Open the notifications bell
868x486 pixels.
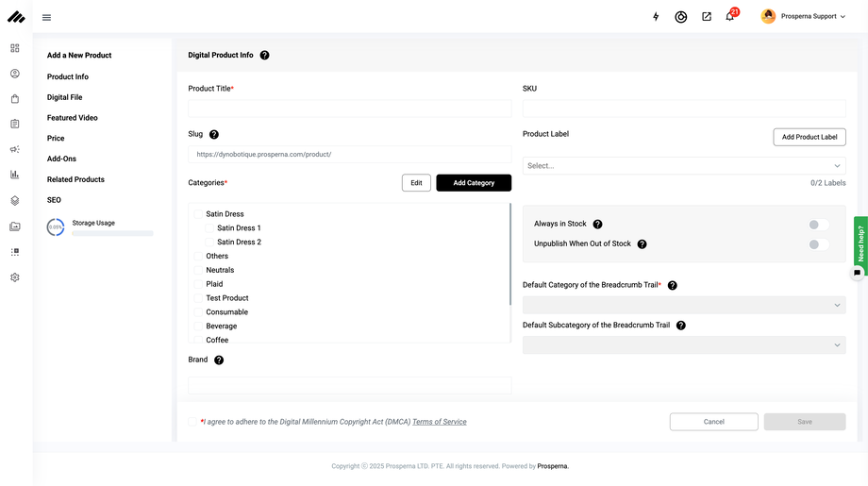click(729, 17)
